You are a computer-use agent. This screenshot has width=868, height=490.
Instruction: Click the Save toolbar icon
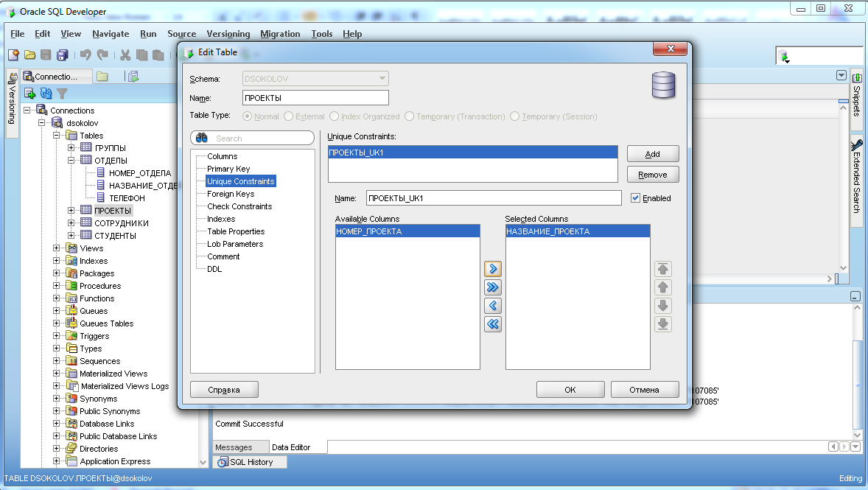46,55
